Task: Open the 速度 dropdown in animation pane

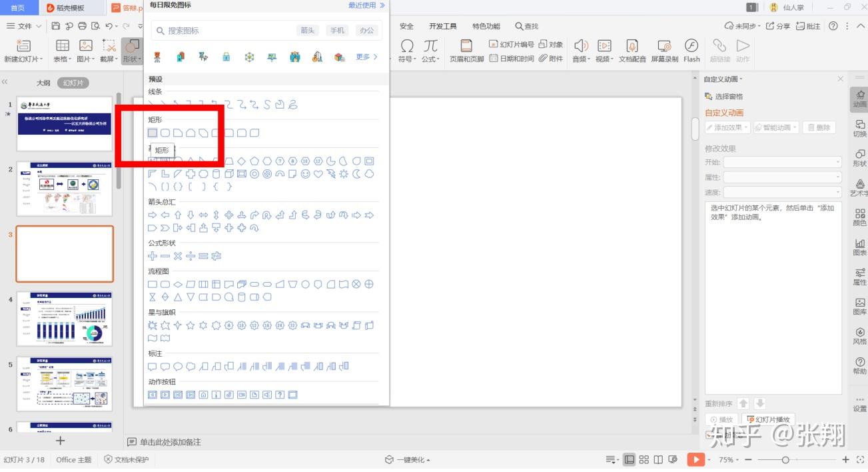Action: pos(783,193)
